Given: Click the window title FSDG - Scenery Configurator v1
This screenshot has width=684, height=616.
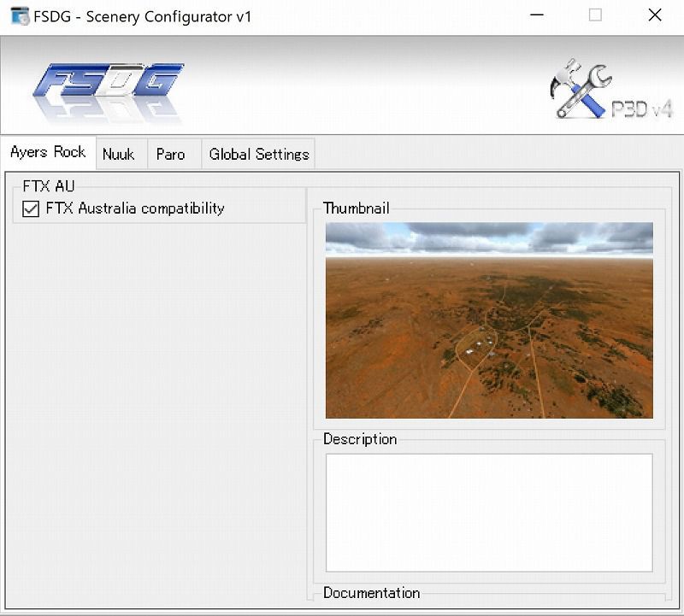Looking at the screenshot, I should 143,16.
